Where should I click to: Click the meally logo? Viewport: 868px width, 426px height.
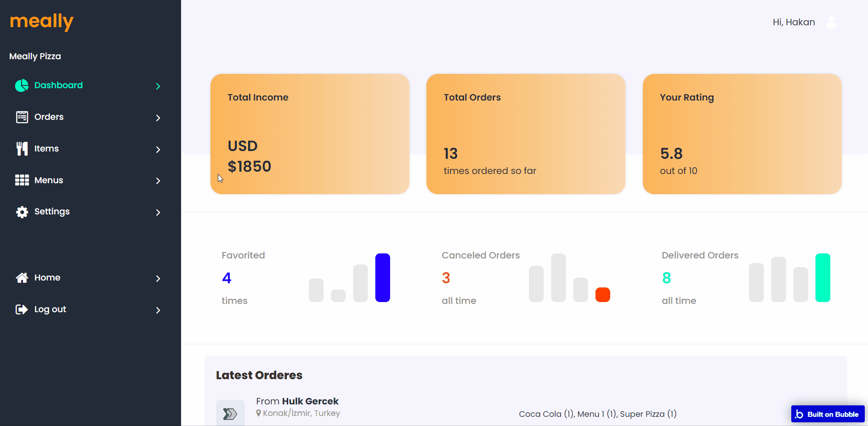coord(42,22)
